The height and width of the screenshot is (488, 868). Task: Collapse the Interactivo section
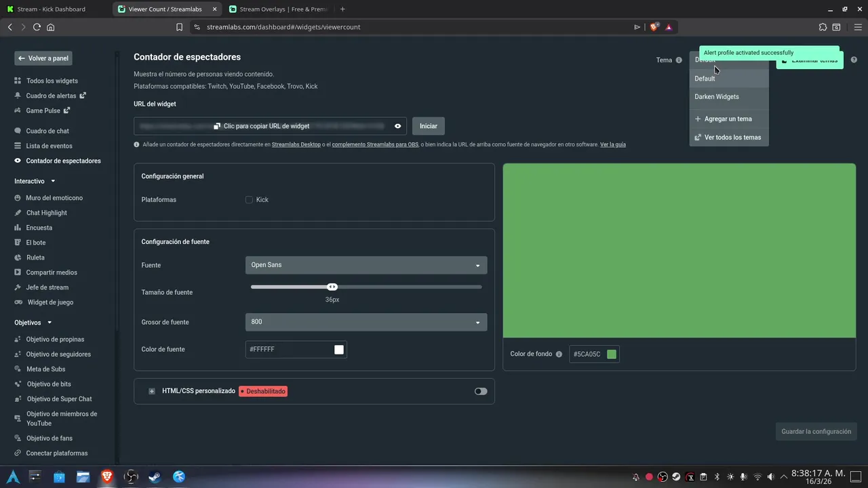point(53,182)
